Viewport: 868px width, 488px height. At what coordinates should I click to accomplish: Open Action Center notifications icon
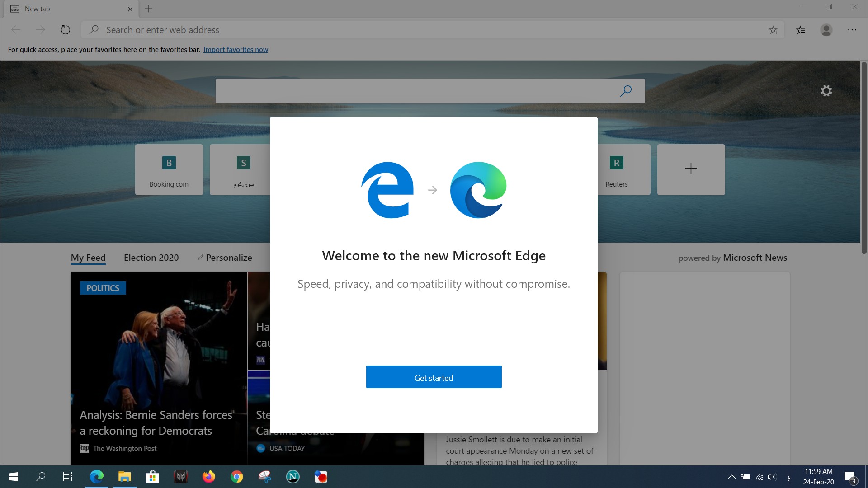click(850, 477)
